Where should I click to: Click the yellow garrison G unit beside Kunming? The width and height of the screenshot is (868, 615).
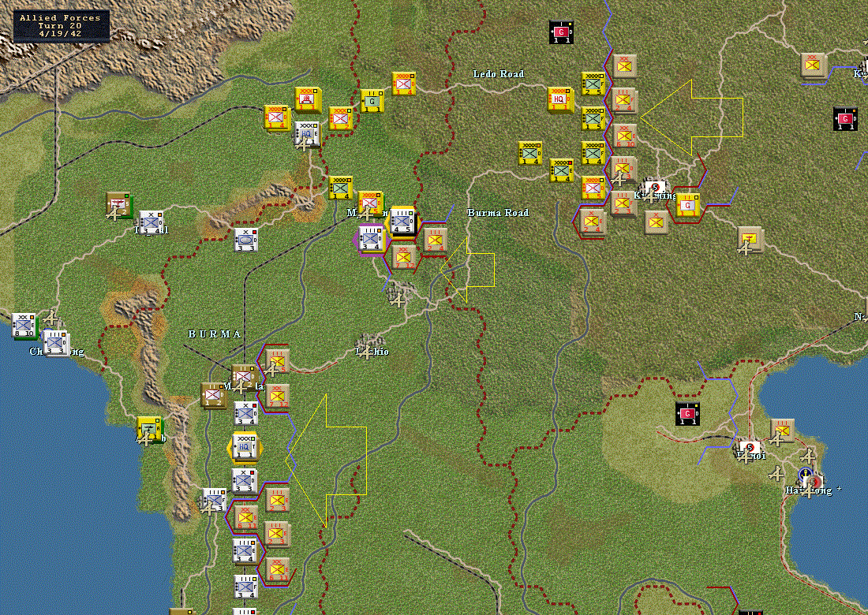coord(687,205)
